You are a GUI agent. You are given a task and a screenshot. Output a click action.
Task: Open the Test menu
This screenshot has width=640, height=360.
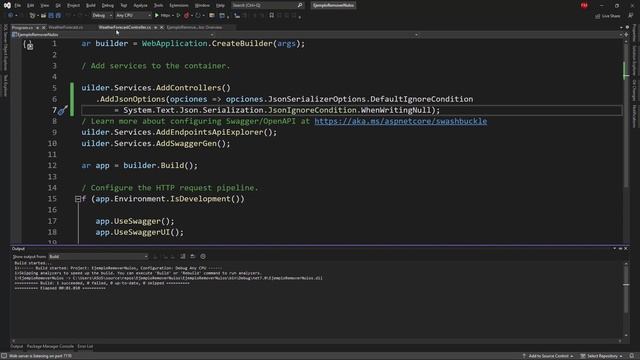pos(124,5)
